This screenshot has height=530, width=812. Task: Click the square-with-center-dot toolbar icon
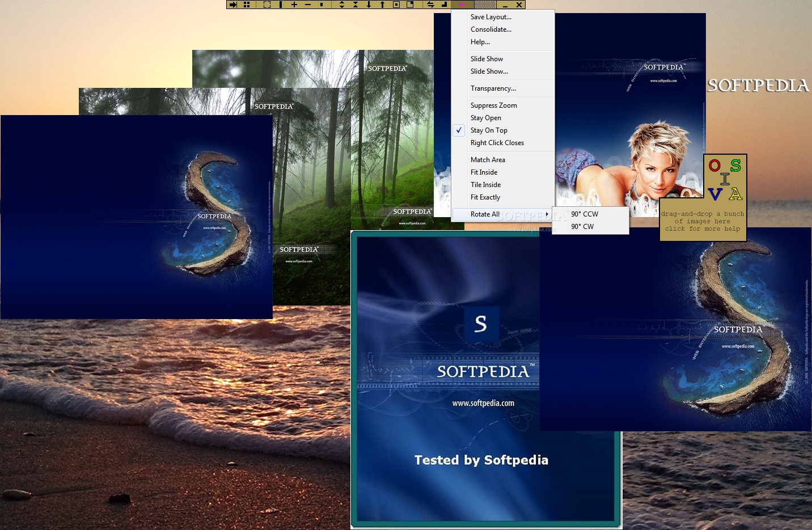[x=396, y=5]
